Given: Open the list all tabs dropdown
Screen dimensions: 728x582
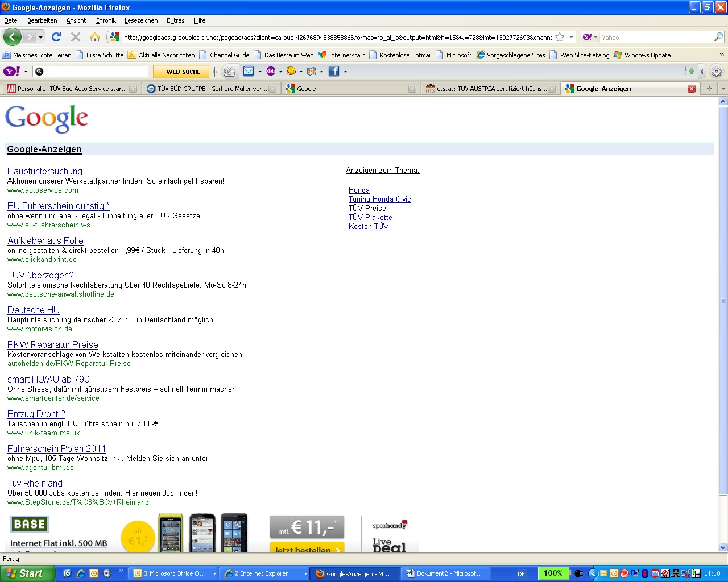Looking at the screenshot, I should coord(723,89).
